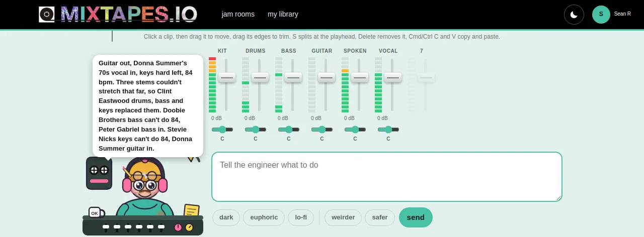
Task: Click the SPOKEN level meter
Action: 345,85
